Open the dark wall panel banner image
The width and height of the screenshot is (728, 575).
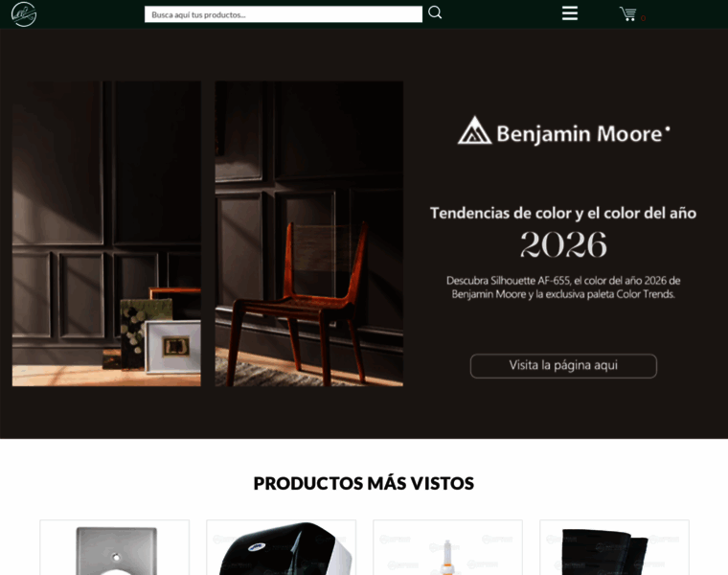pos(106,234)
